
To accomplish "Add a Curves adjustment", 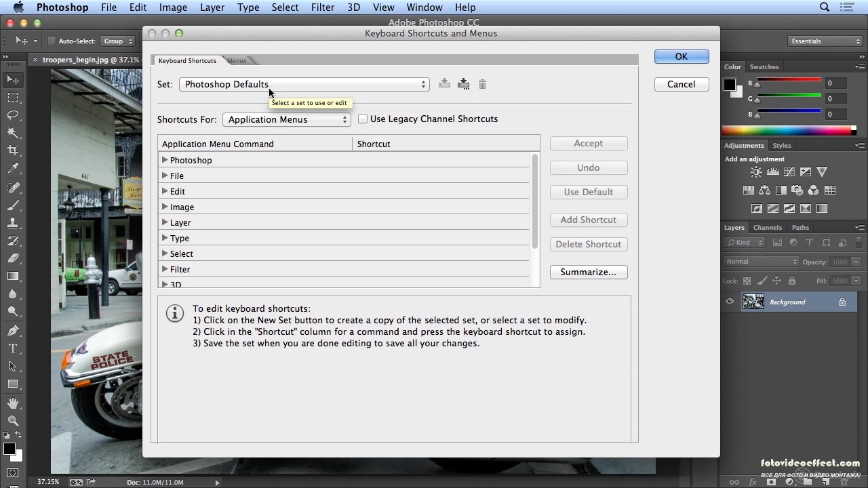I will click(789, 172).
